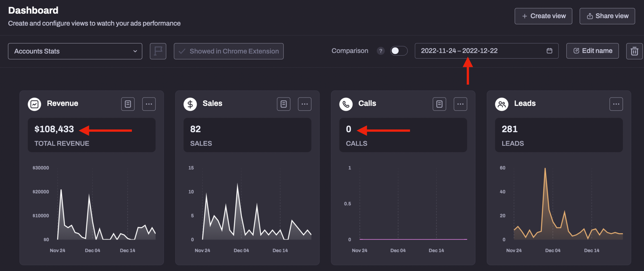Image resolution: width=644 pixels, height=271 pixels.
Task: Open the Revenue card notes icon
Action: point(128,104)
